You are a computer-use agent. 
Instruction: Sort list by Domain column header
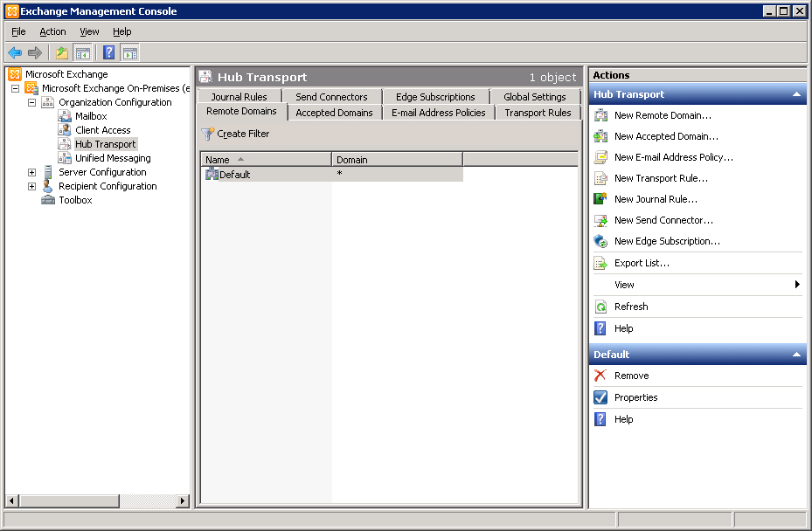pyautogui.click(x=397, y=160)
